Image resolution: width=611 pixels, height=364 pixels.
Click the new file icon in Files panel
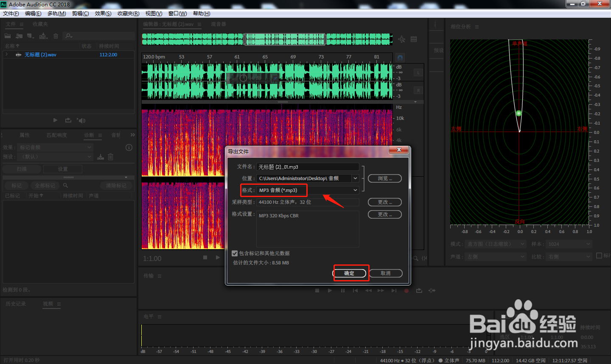tap(30, 36)
